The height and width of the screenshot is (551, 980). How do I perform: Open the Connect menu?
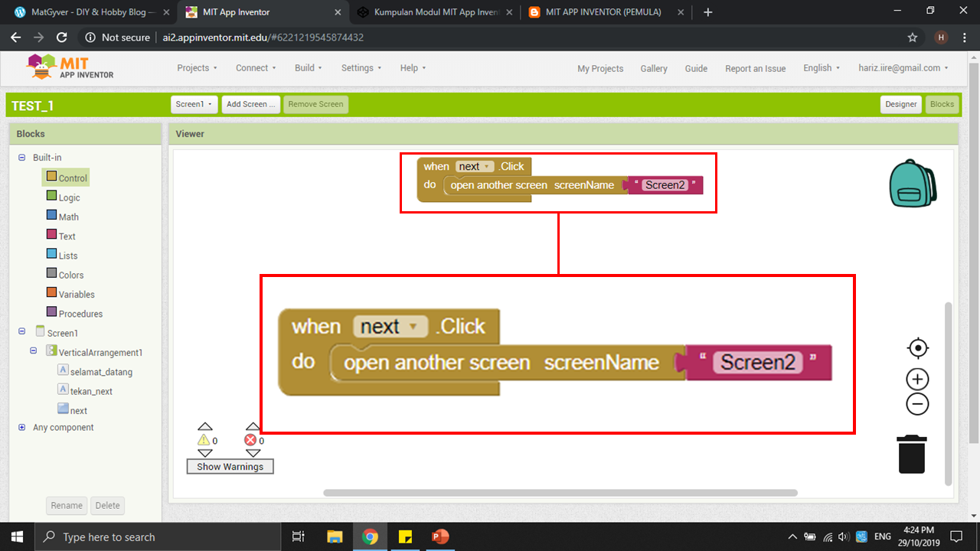click(x=256, y=68)
